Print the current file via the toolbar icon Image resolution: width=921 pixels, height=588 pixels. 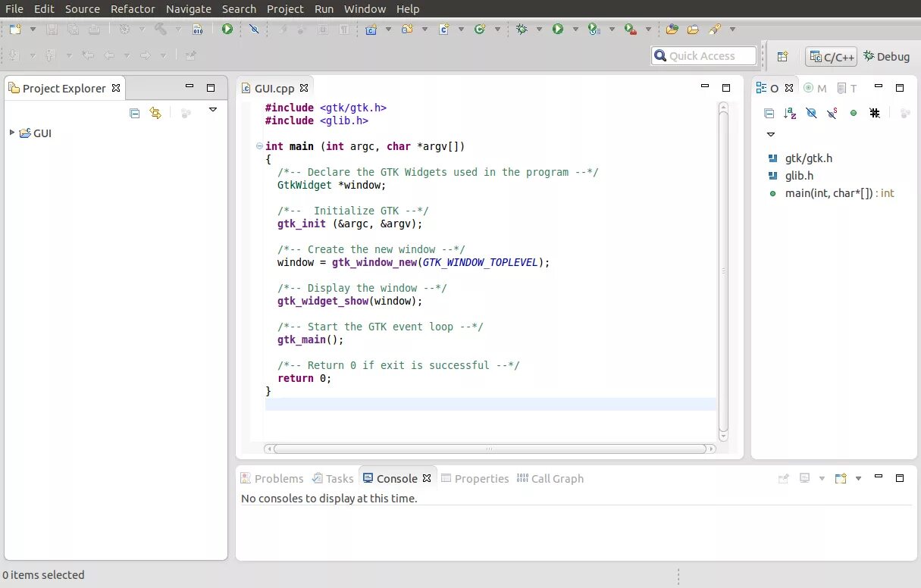point(92,30)
